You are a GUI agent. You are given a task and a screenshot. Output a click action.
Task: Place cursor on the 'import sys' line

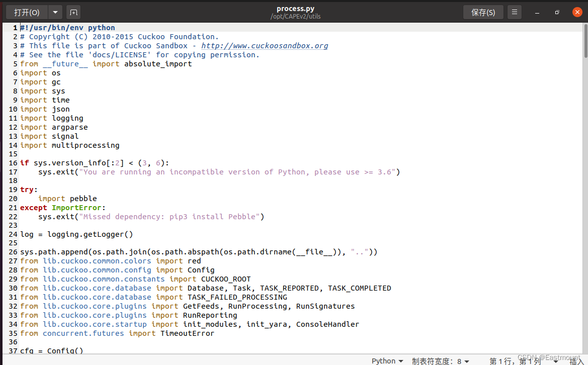(x=42, y=91)
